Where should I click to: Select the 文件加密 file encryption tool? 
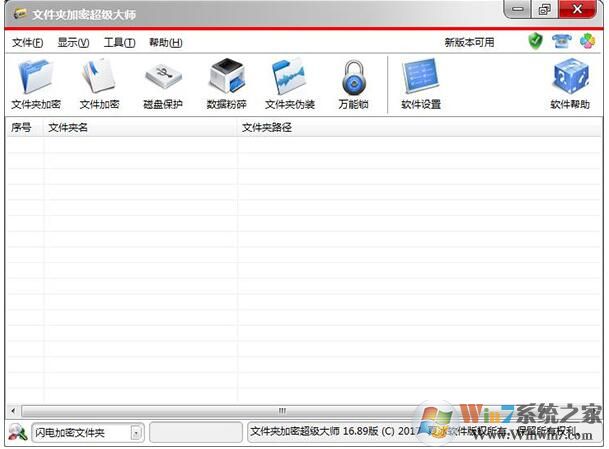[99, 84]
